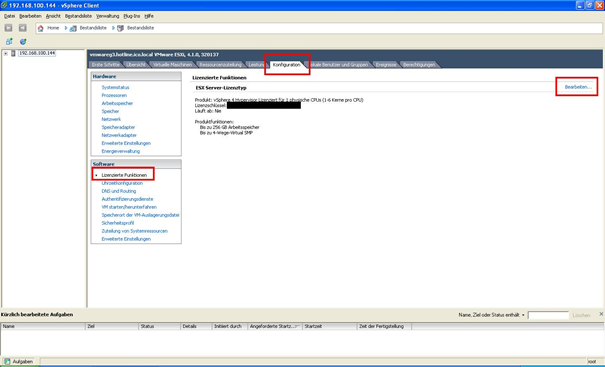
Task: Open Arbeitsspeicher under Hardware
Action: [x=117, y=103]
